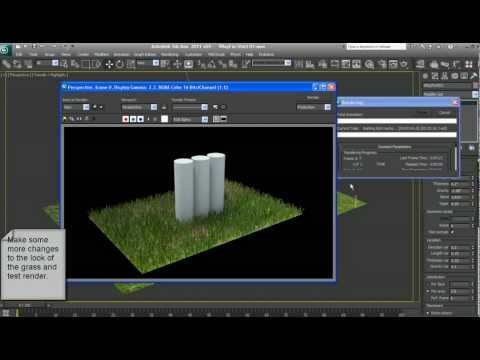Open the reference coordinate system dropdown

tap(148, 63)
